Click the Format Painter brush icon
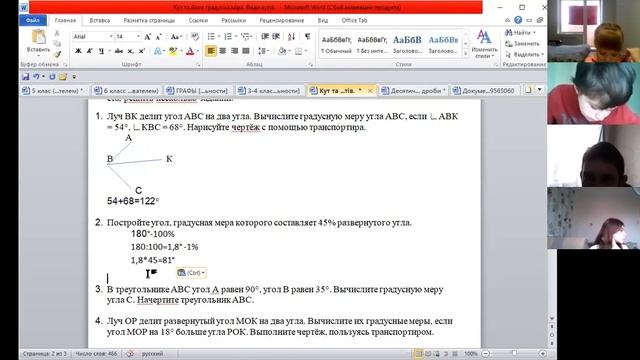The width and height of the screenshot is (640, 360). pos(57,54)
